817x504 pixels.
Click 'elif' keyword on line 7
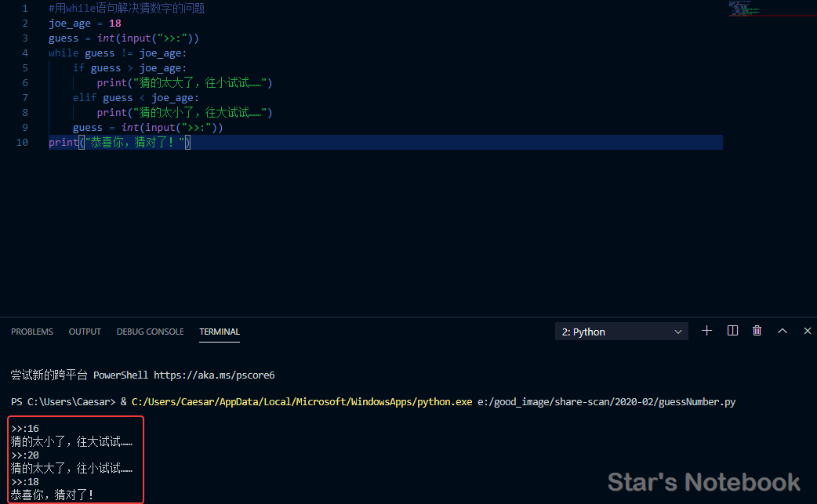[85, 98]
